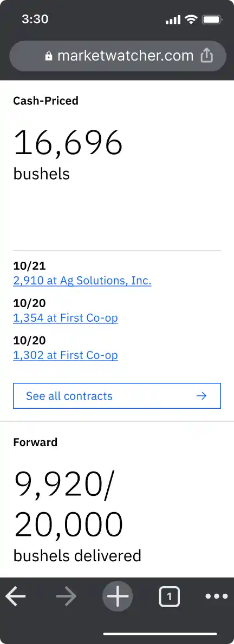
Task: Tap the share icon in address bar
Action: 207,56
